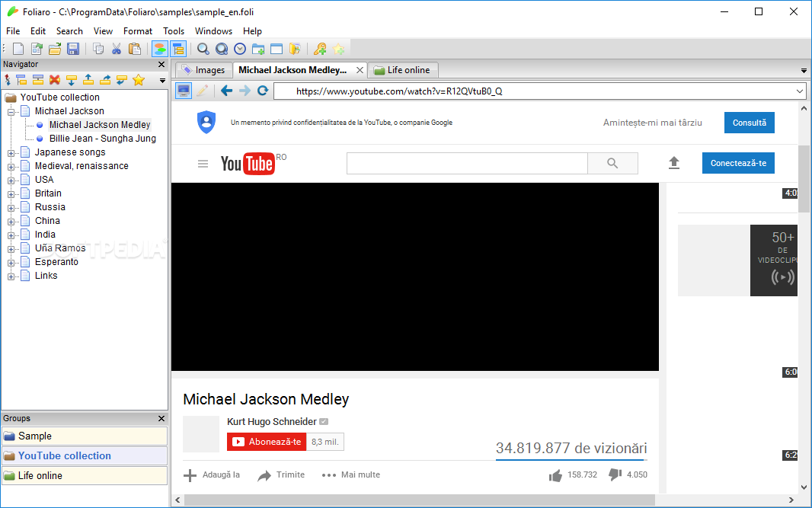Click the Consultă button
This screenshot has height=508, width=812.
tap(750, 123)
